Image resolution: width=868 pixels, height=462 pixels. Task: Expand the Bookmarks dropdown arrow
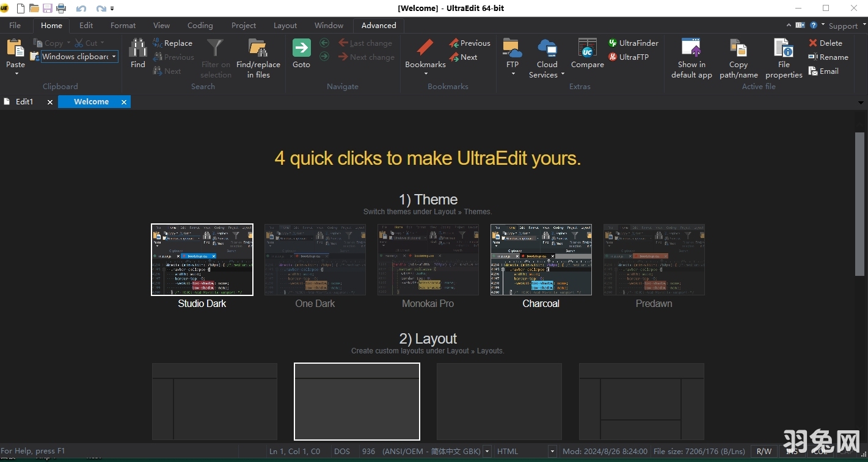(x=425, y=73)
